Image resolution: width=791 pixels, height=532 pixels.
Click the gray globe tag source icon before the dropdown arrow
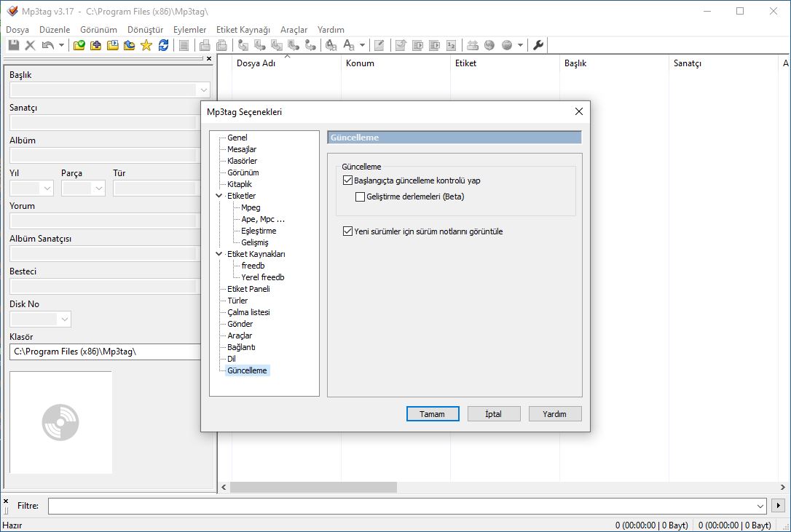pyautogui.click(x=507, y=45)
